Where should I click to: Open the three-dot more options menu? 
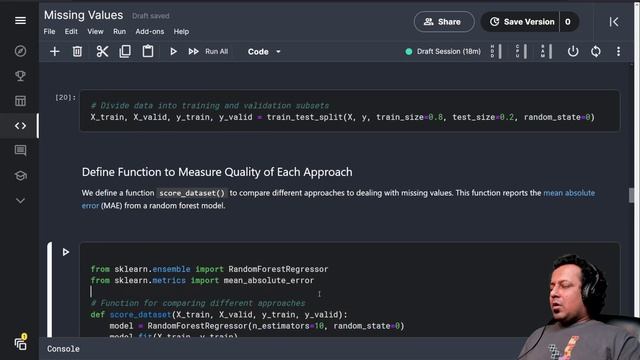[x=618, y=51]
